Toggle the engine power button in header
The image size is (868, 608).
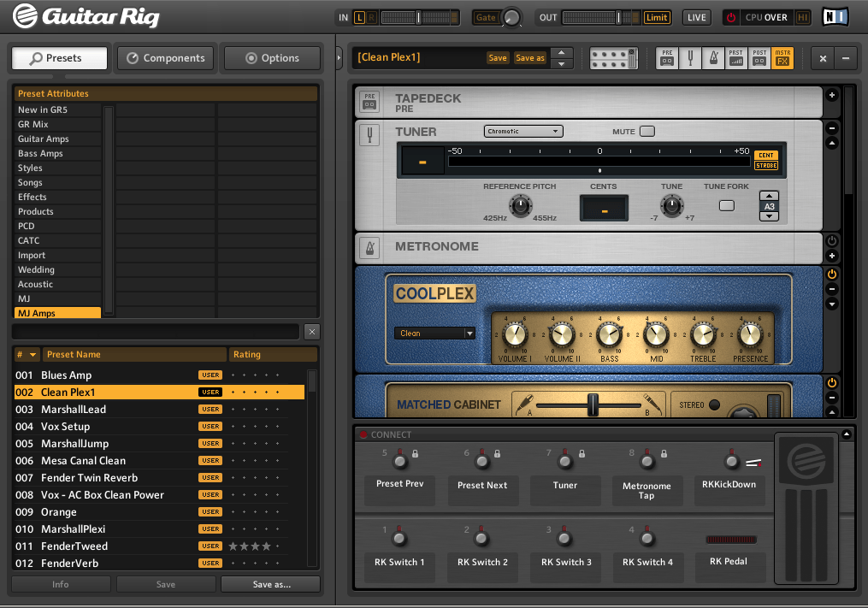(x=730, y=18)
